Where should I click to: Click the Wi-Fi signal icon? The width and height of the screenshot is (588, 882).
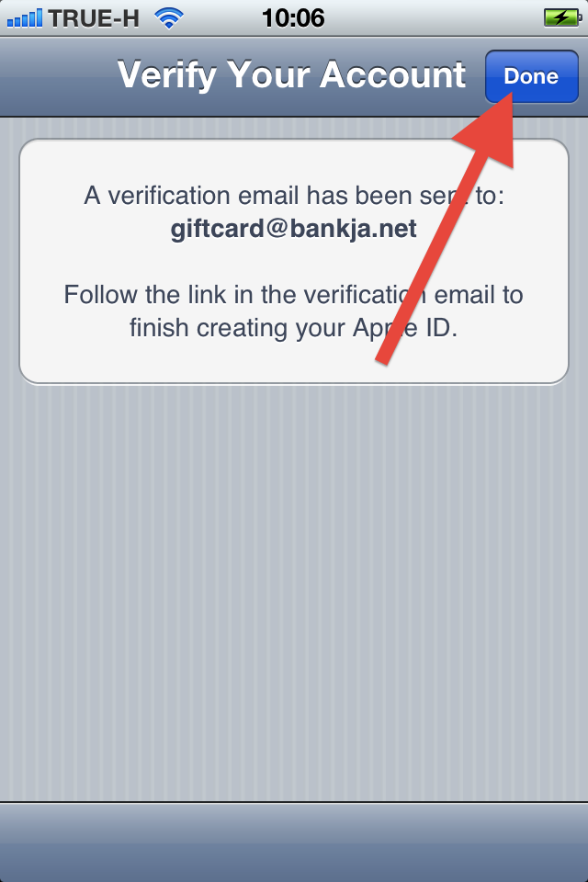[x=169, y=18]
